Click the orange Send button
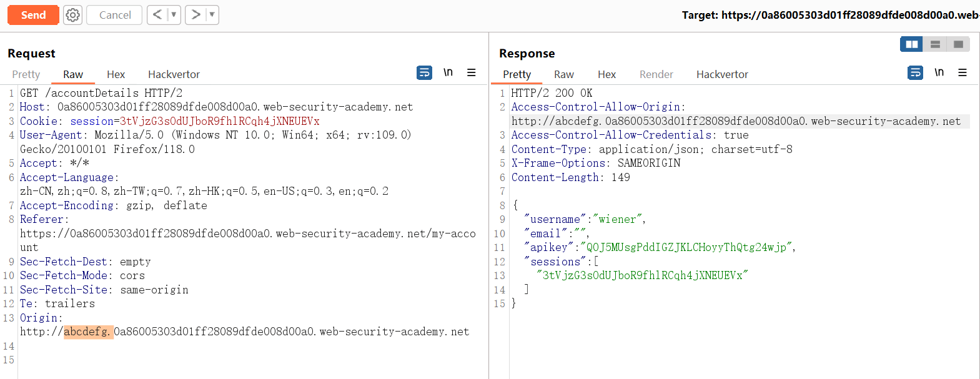The width and height of the screenshot is (980, 379). pyautogui.click(x=33, y=15)
